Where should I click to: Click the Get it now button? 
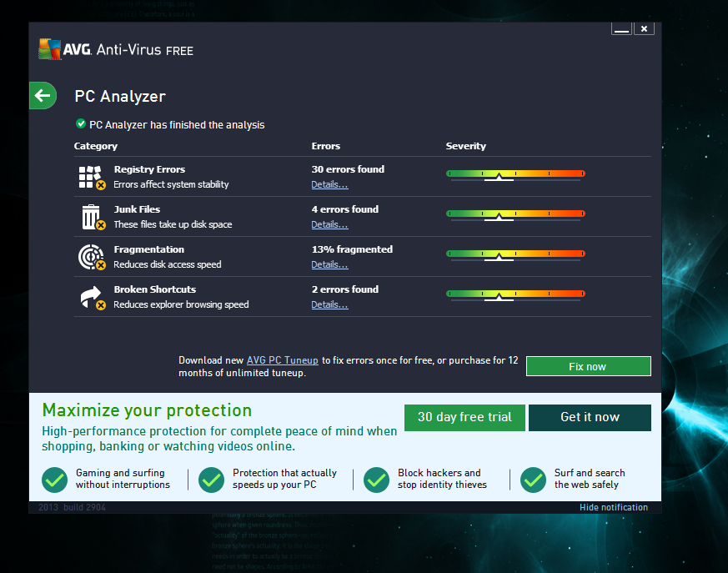[x=590, y=417]
